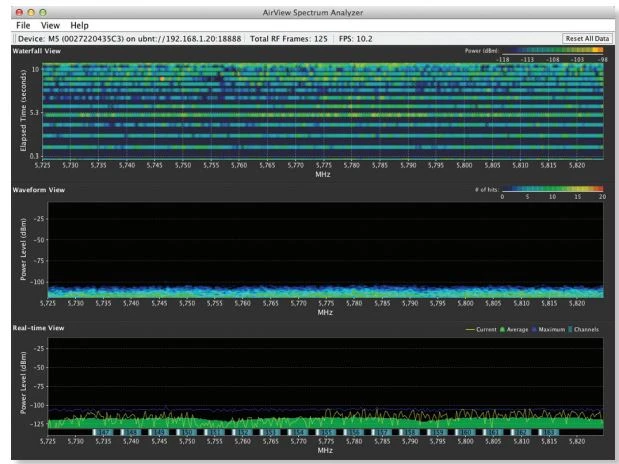Click the Waveform View panel heading
The image size is (619, 464).
[x=38, y=188]
